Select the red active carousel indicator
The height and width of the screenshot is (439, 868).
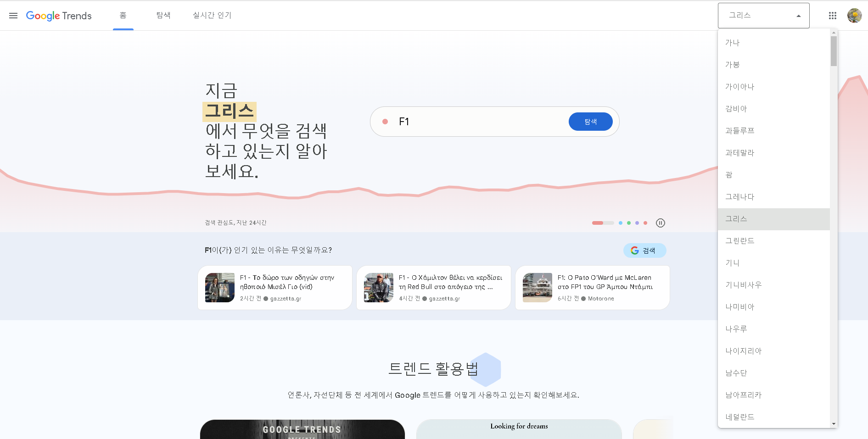pos(603,223)
